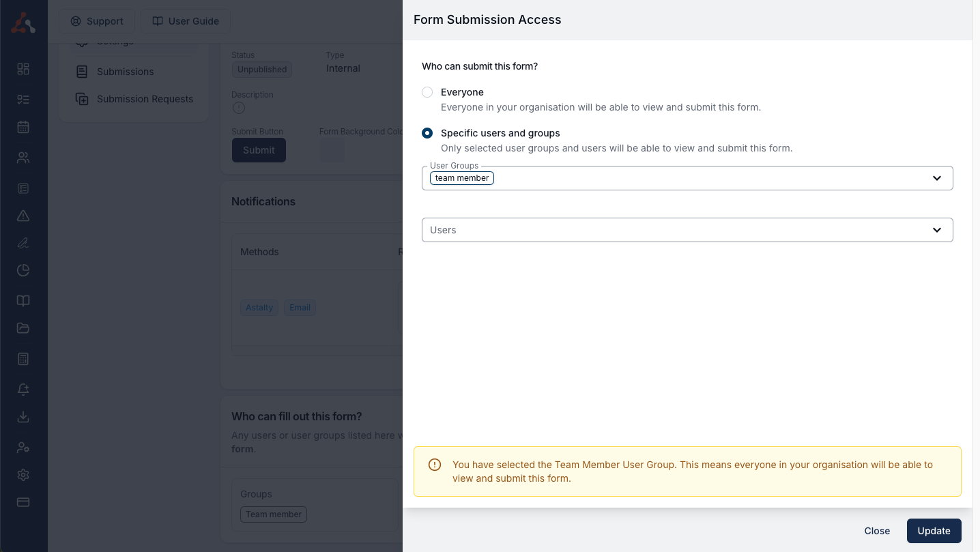This screenshot has height=552, width=980.
Task: Click the Update button
Action: 934,531
